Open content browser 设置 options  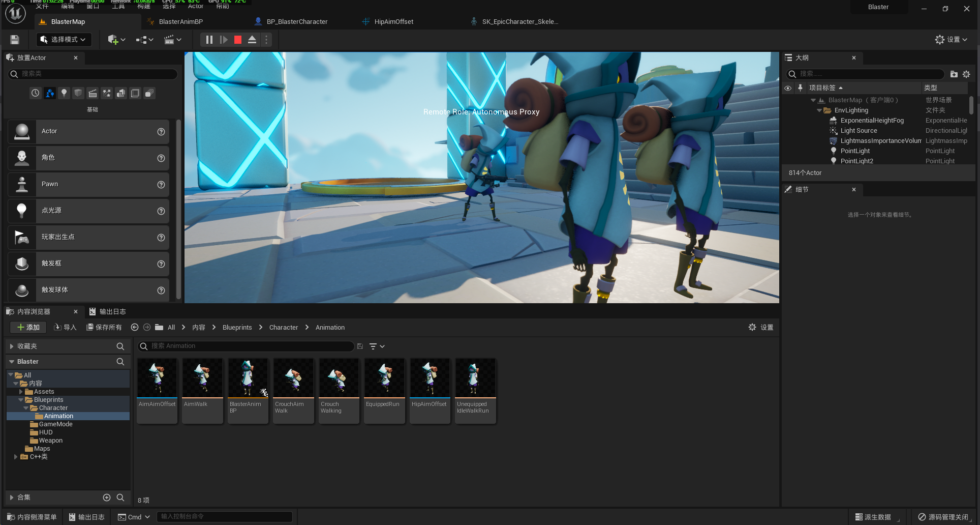[761, 328]
